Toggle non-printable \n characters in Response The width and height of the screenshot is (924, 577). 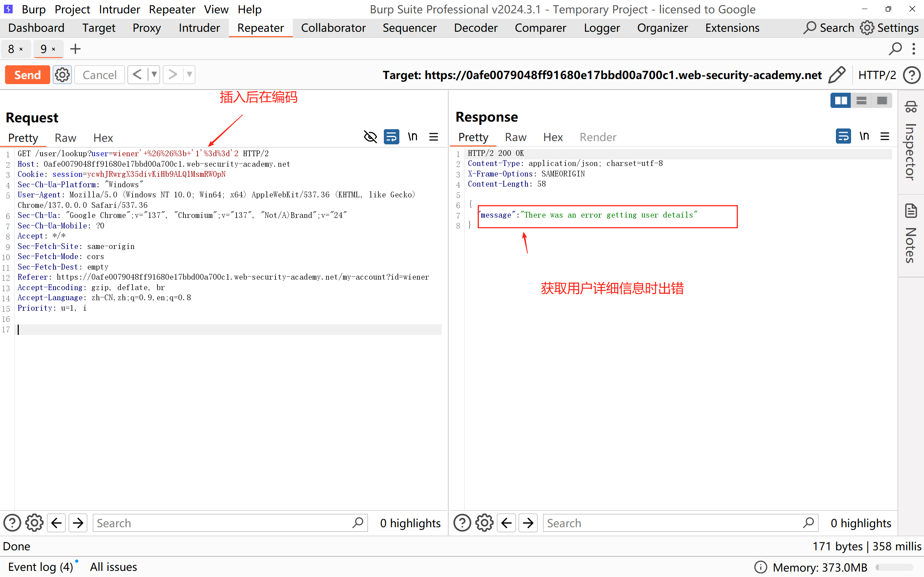(864, 136)
